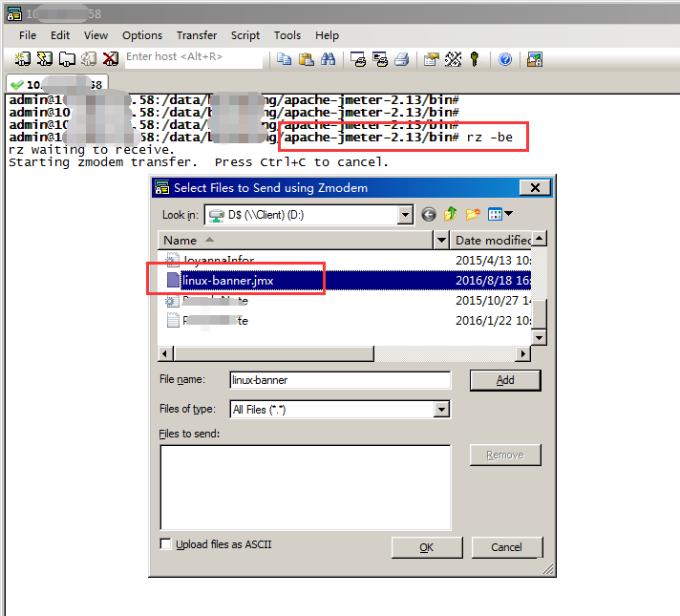Close the Select Files to Send dialog
Screen dimensions: 680x616
(535, 187)
